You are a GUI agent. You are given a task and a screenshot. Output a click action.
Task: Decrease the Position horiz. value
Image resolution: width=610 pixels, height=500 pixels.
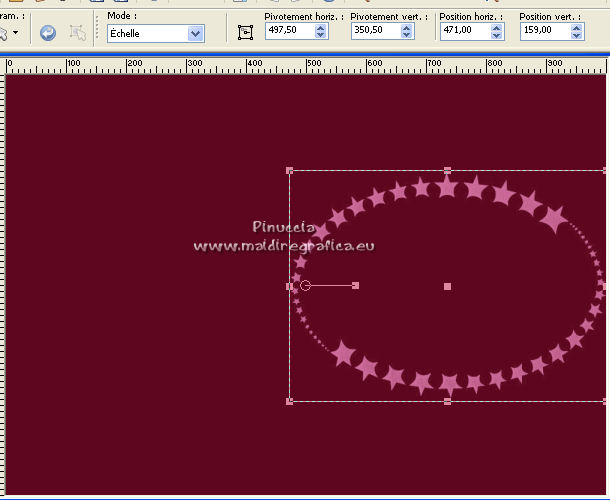pyautogui.click(x=496, y=35)
